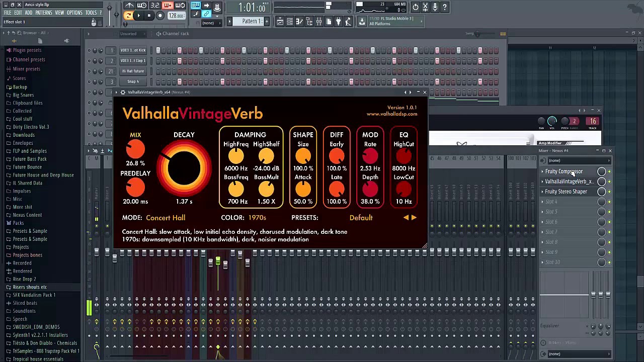
Task: Click the next preset right arrow
Action: pos(414,218)
